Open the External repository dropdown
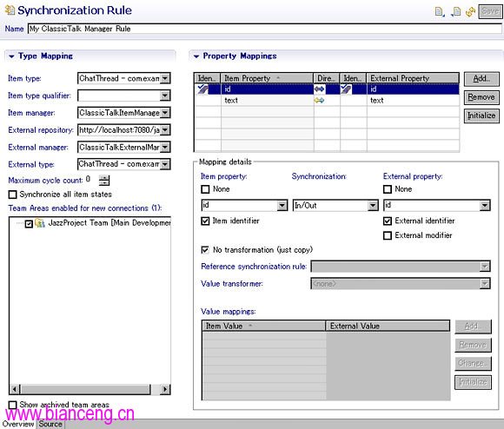 click(x=165, y=130)
